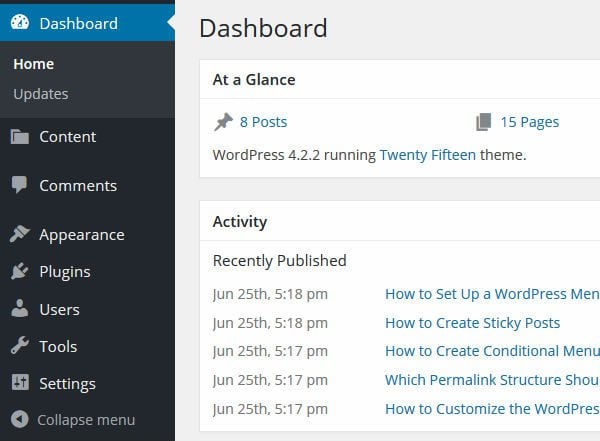
Task: Click the Comments speech bubble icon
Action: [x=19, y=185]
